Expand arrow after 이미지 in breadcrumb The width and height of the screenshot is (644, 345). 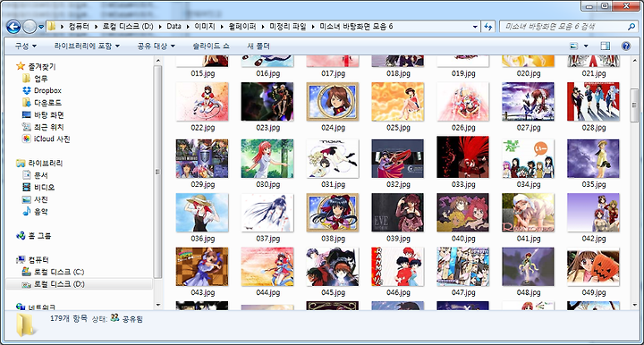[222, 26]
